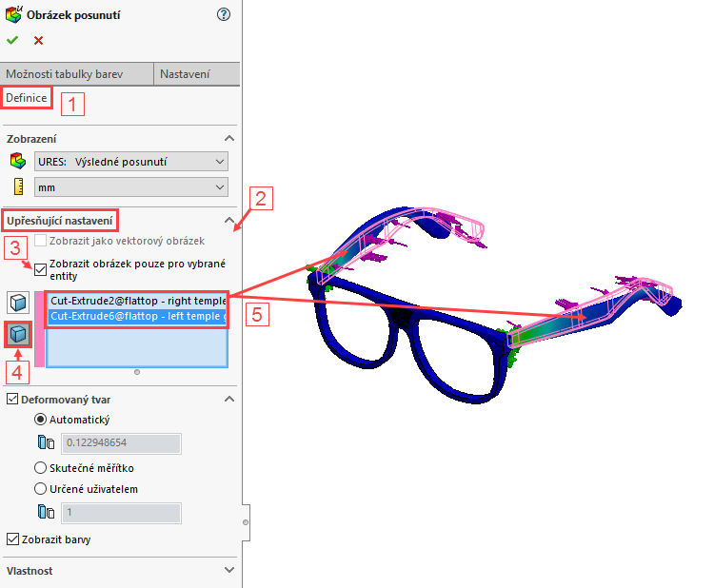Viewport: 714px width, 588px height.
Task: Click the Vlastnost section heading
Action: [x=30, y=571]
